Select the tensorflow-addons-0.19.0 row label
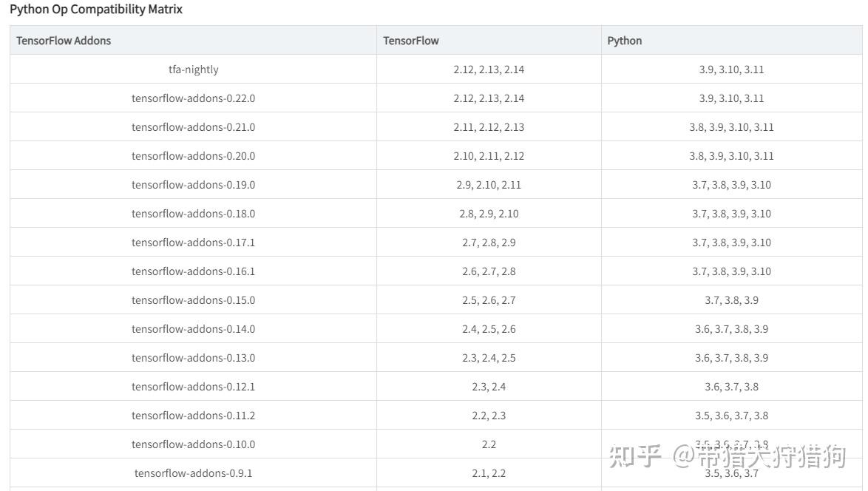This screenshot has height=491, width=868. coord(193,185)
